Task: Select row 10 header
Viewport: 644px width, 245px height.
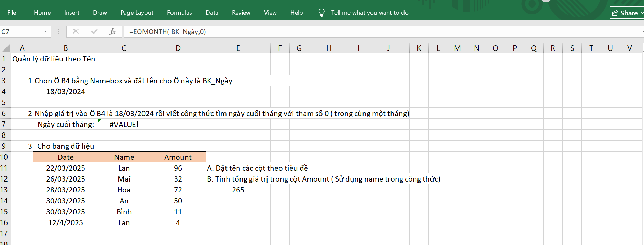Action: 4,157
